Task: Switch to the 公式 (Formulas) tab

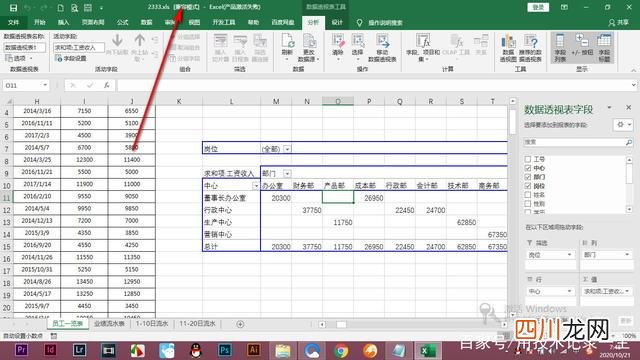Action: [122, 23]
